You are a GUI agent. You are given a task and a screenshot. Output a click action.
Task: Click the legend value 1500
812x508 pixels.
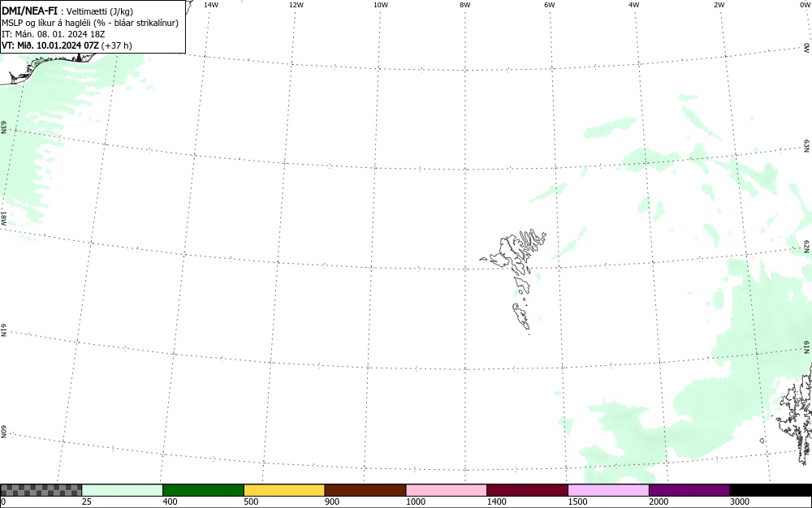(578, 502)
